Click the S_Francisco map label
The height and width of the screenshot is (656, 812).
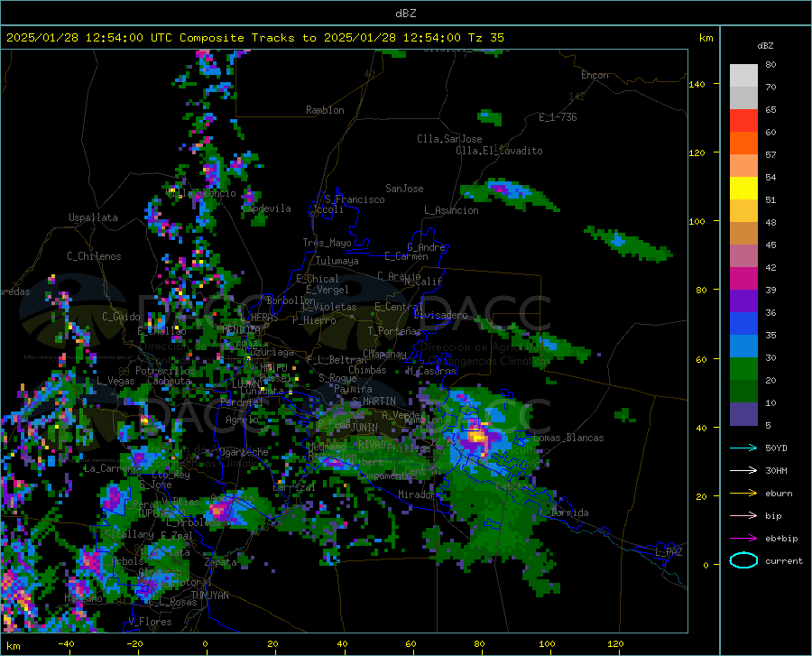click(355, 199)
